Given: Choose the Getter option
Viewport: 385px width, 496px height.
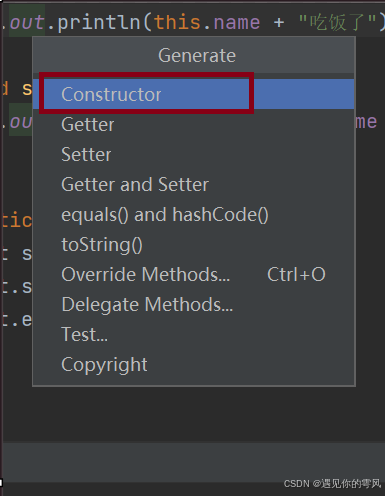Looking at the screenshot, I should 193,124.
